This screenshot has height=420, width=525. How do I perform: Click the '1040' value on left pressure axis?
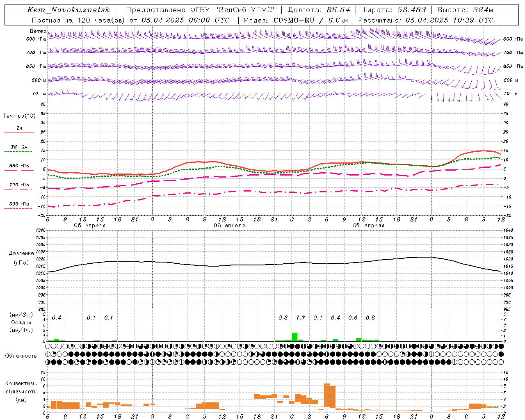click(41, 231)
